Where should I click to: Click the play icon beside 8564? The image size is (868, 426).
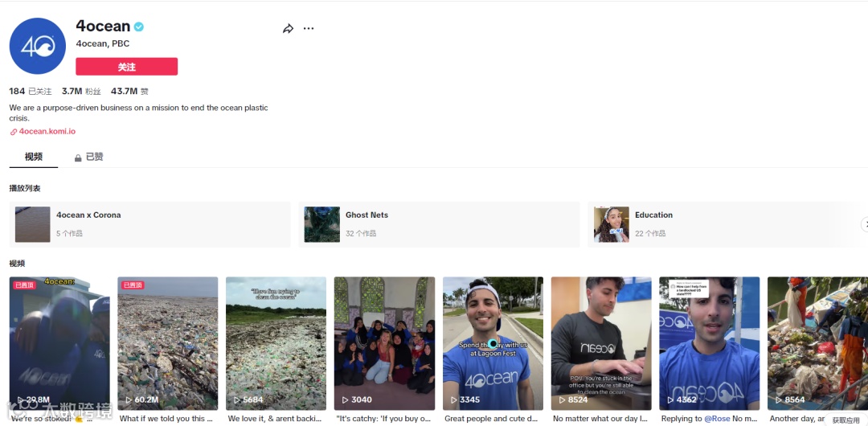tap(779, 400)
